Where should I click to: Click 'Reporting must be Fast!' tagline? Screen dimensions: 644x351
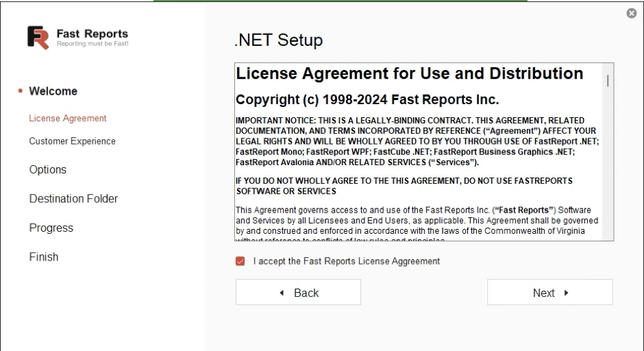click(92, 44)
